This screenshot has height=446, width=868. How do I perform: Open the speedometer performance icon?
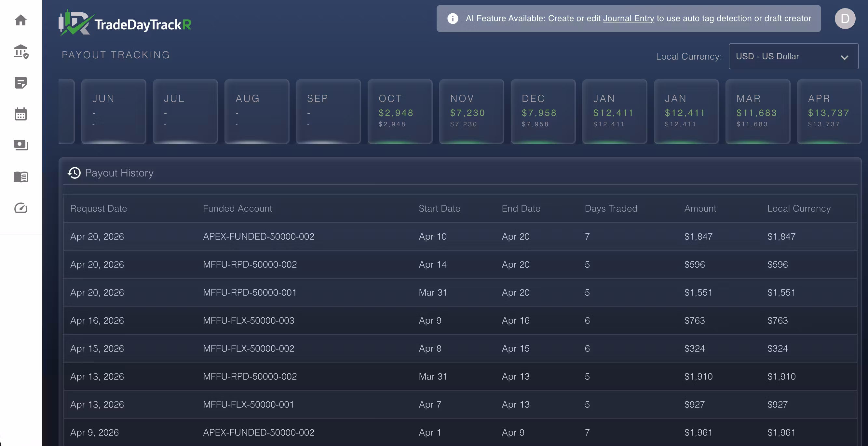(21, 208)
